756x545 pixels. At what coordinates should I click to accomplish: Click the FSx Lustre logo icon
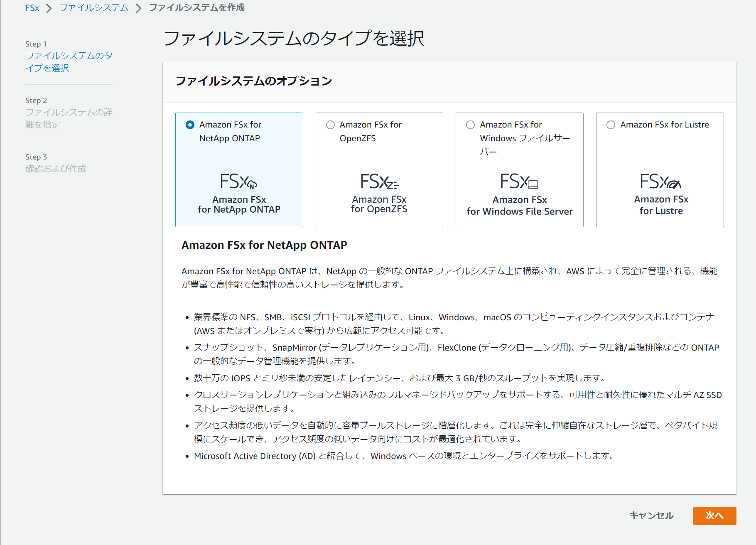click(x=660, y=181)
